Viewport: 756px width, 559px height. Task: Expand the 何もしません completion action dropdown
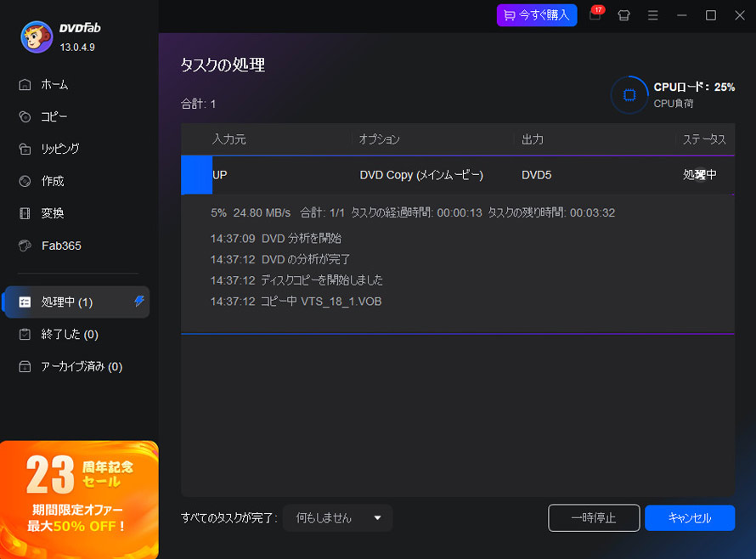tap(337, 517)
